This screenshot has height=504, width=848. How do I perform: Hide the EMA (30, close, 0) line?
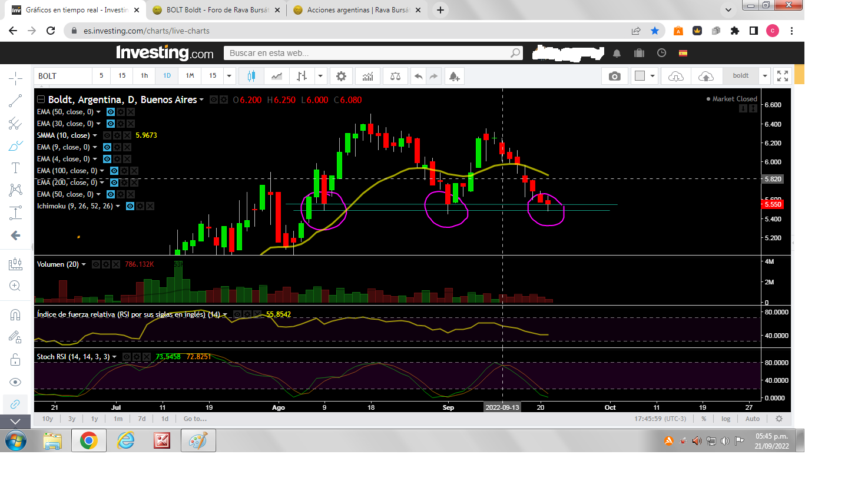coord(110,124)
